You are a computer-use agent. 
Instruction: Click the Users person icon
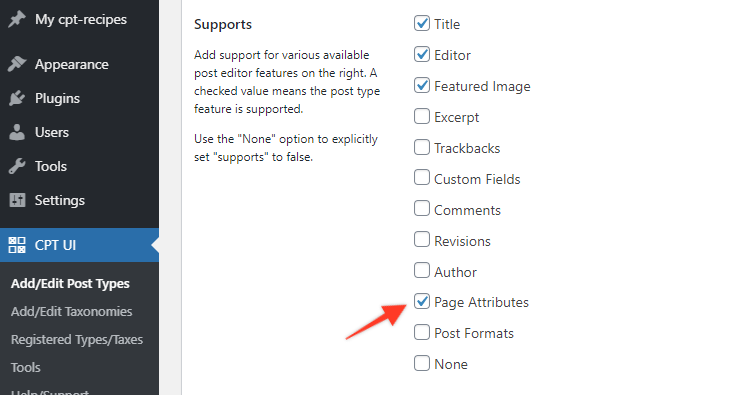pos(17,132)
